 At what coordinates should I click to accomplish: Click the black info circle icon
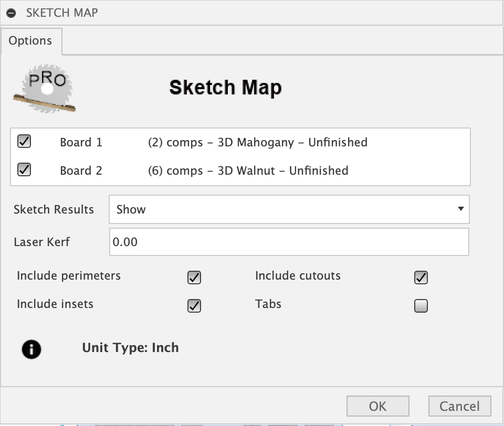[x=31, y=349]
